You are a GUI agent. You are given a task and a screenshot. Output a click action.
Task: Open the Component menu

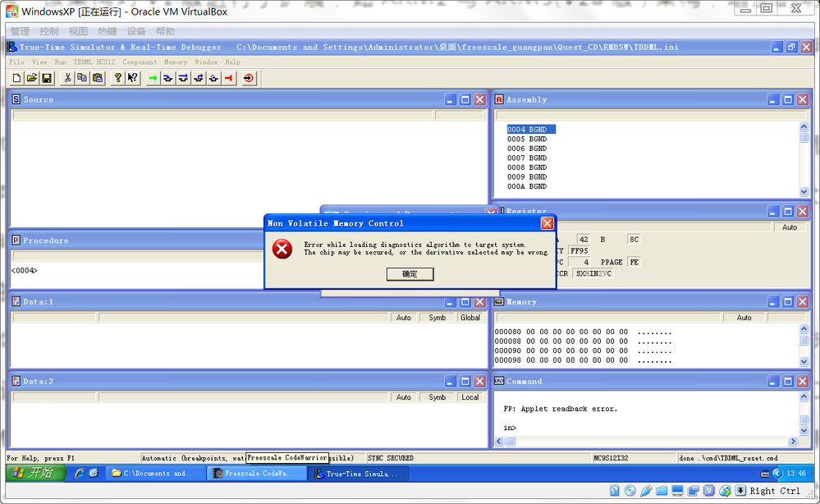pyautogui.click(x=139, y=62)
